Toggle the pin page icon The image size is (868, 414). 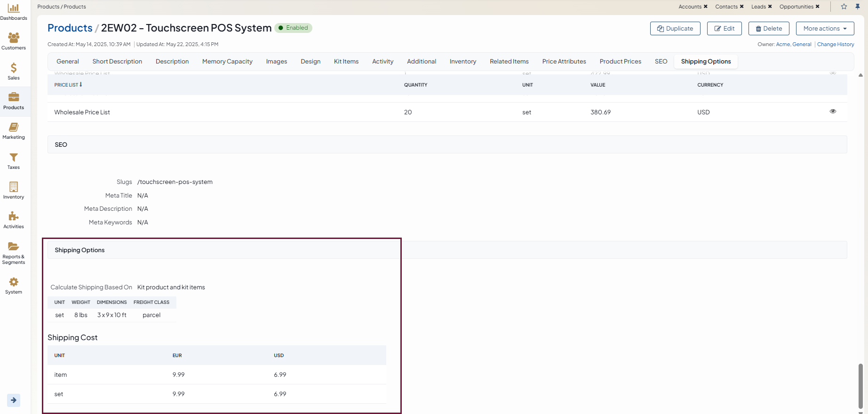click(x=858, y=7)
